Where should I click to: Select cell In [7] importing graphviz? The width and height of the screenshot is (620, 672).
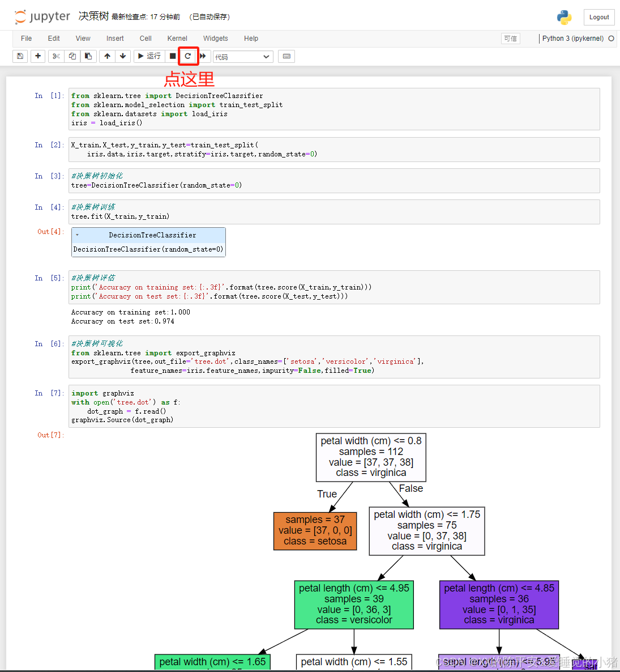coord(334,406)
